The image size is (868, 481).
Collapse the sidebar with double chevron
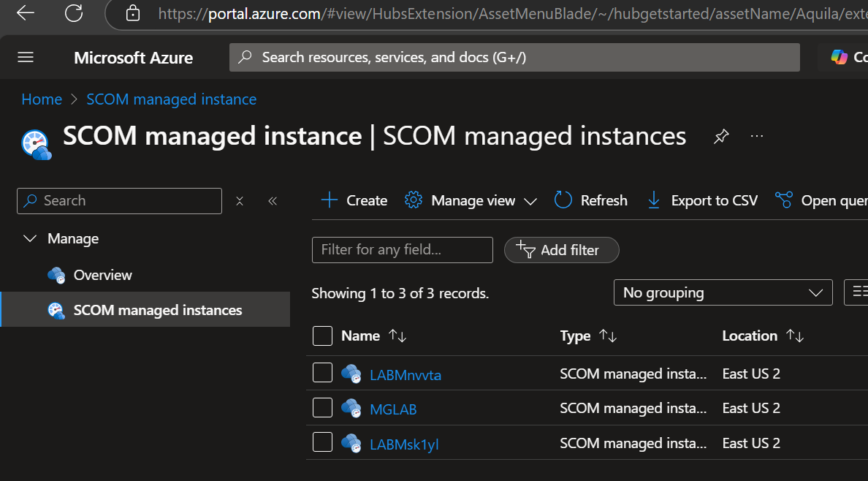273,201
